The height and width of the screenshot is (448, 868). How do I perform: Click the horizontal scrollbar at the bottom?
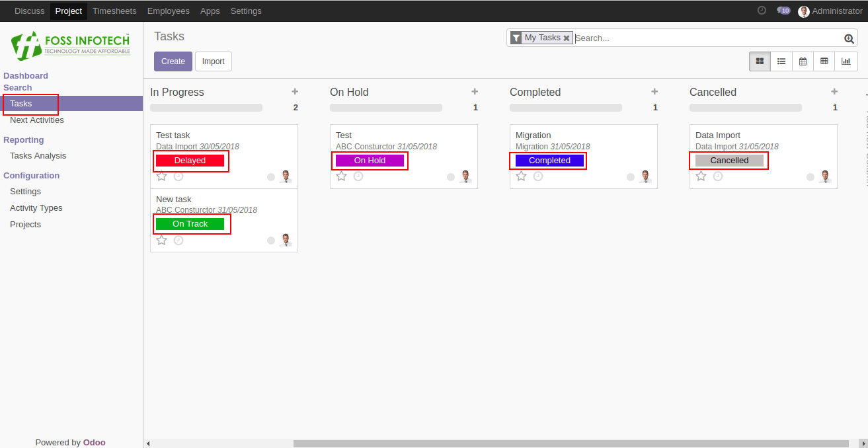pos(571,443)
